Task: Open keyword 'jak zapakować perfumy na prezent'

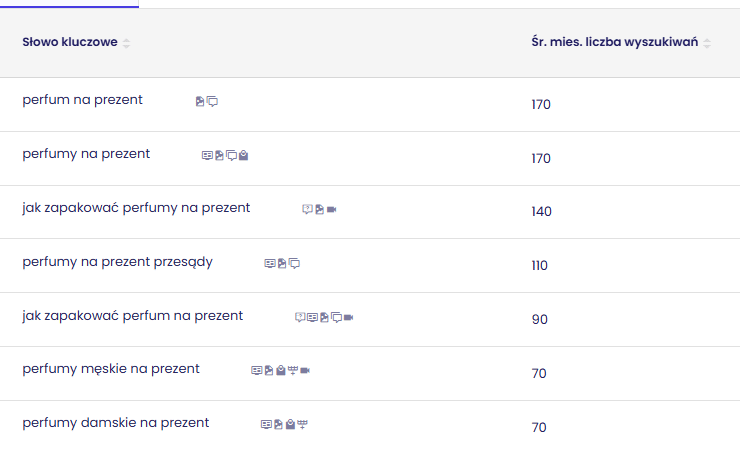Action: coord(136,208)
